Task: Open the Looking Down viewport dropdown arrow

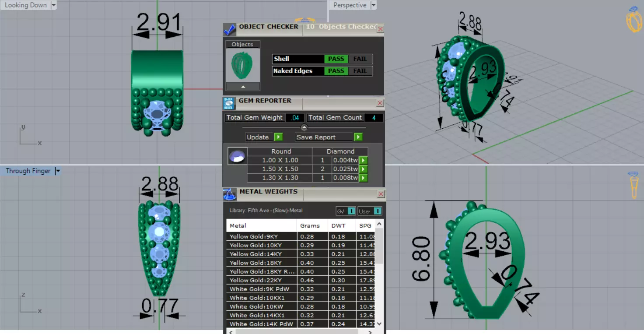Action: tap(53, 5)
